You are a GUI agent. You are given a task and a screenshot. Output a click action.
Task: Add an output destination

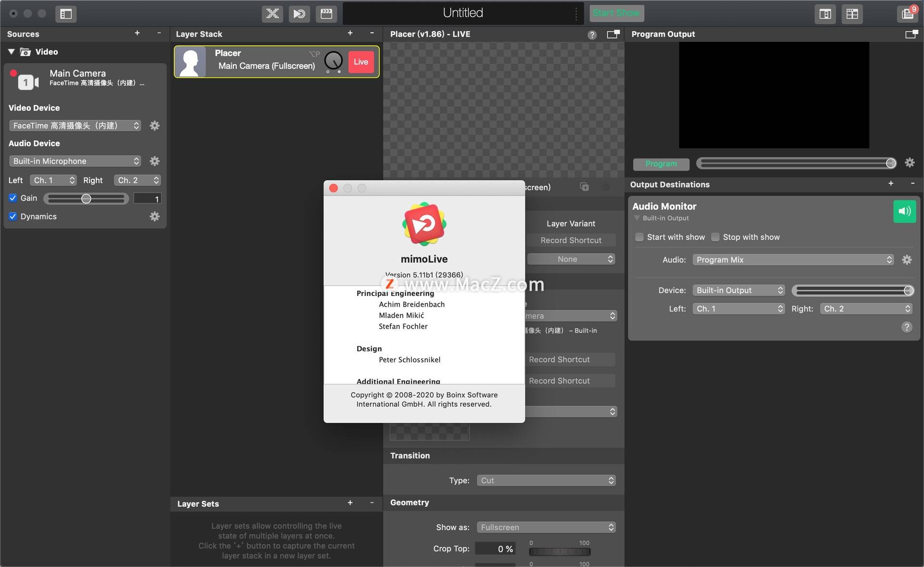(x=891, y=183)
